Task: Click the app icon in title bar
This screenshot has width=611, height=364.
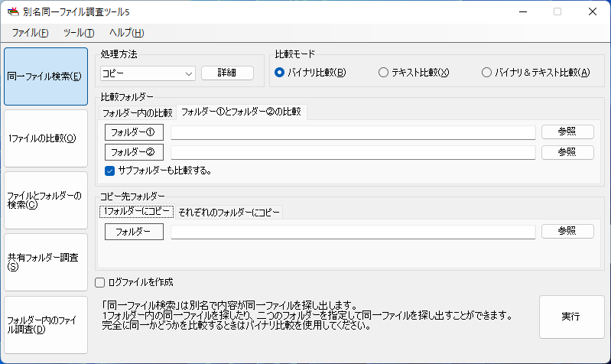Action: tap(13, 11)
